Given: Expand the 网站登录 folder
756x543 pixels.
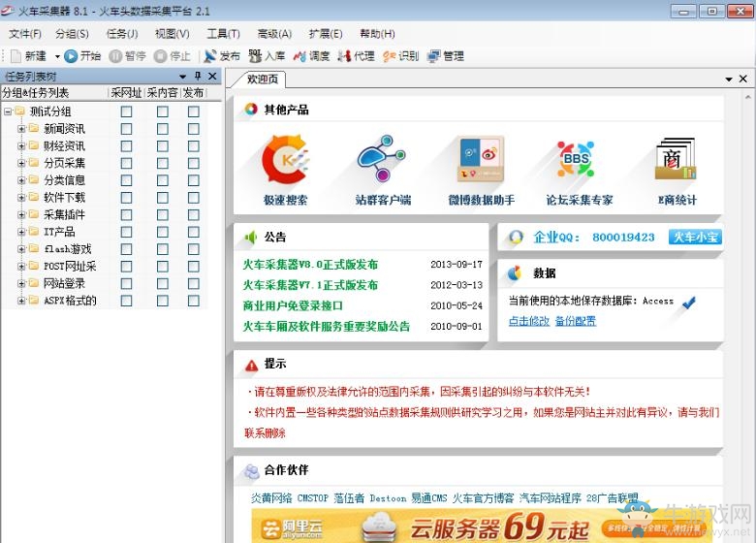Looking at the screenshot, I should 21,283.
